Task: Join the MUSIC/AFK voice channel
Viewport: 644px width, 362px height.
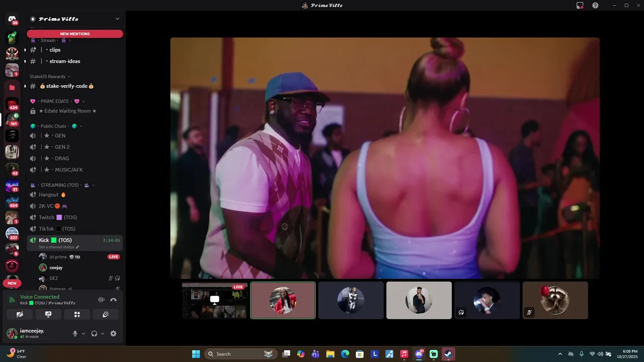Action: coord(75,170)
